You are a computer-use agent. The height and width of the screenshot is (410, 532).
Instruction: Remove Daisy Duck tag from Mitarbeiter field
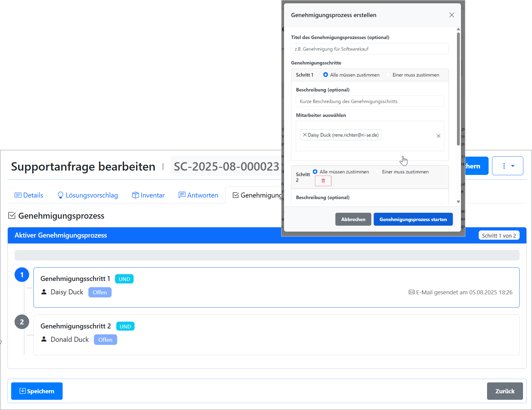(305, 135)
